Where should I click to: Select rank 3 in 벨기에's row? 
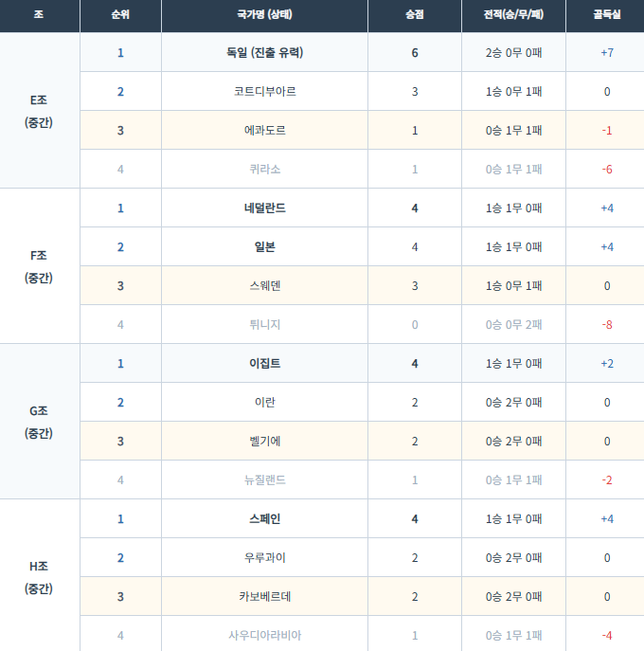[120, 442]
